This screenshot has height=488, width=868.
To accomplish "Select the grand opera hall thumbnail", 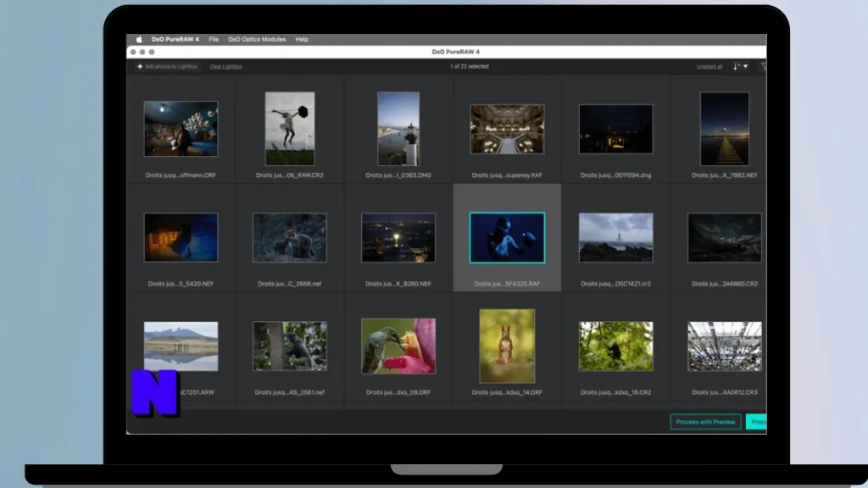I will click(507, 129).
